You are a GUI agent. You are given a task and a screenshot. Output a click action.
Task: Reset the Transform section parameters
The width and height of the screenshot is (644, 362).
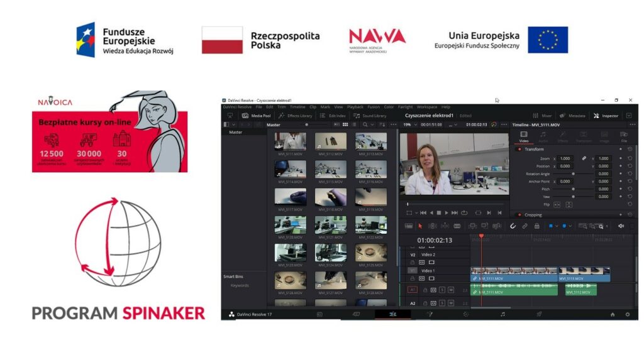point(630,150)
